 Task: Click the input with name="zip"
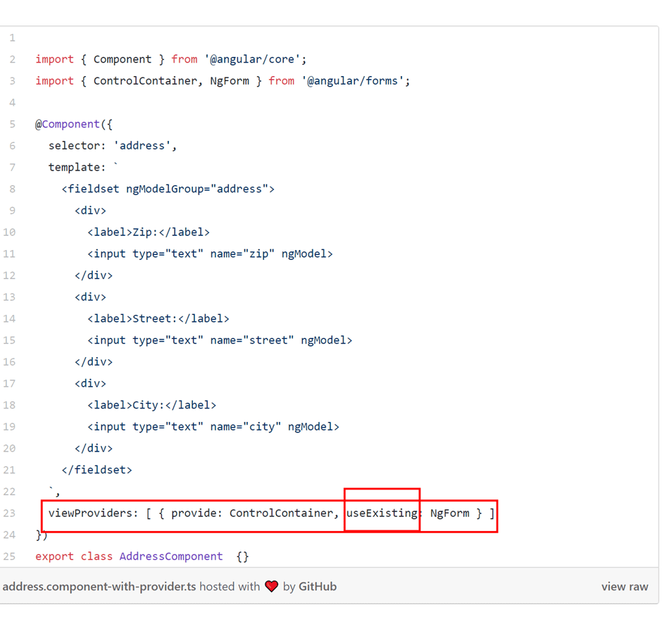[210, 254]
